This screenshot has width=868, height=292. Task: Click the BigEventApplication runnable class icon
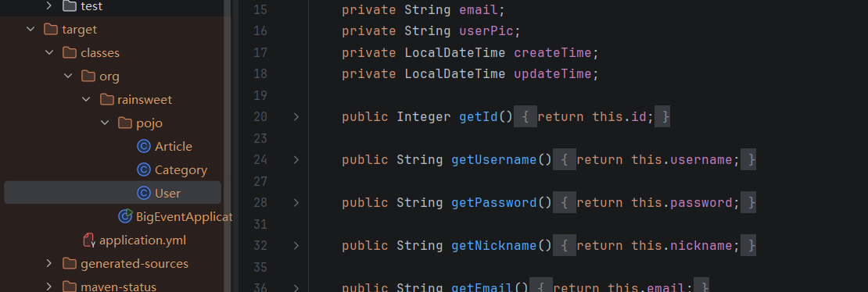126,215
